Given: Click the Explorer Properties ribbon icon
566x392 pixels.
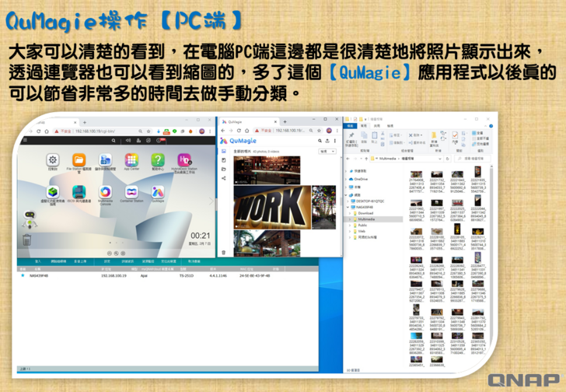Looking at the screenshot, I should tap(455, 138).
